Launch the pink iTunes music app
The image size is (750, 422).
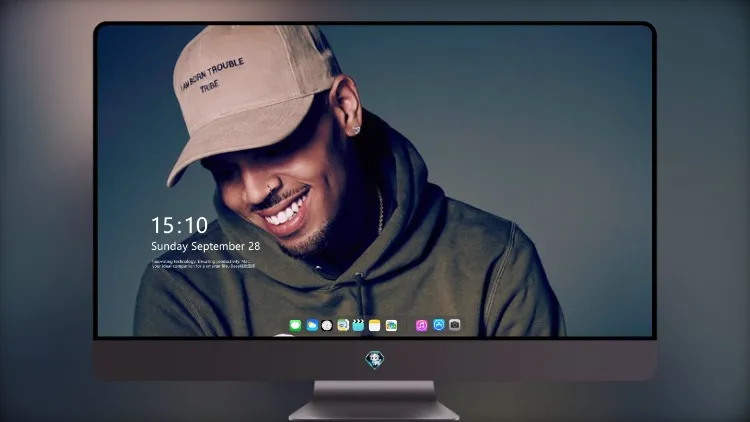point(421,325)
